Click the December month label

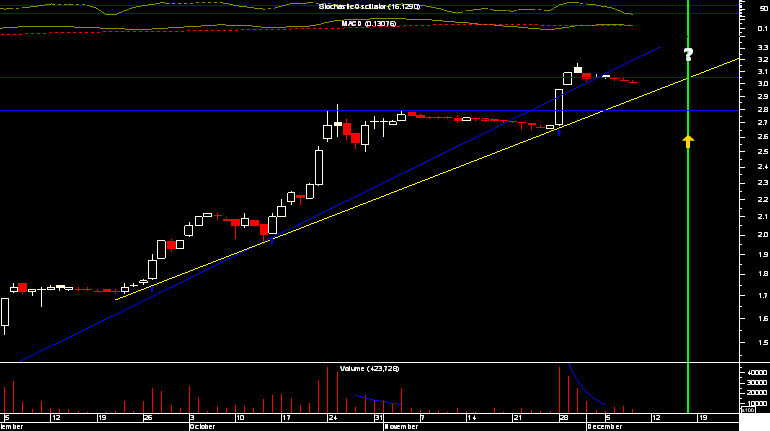click(x=605, y=427)
